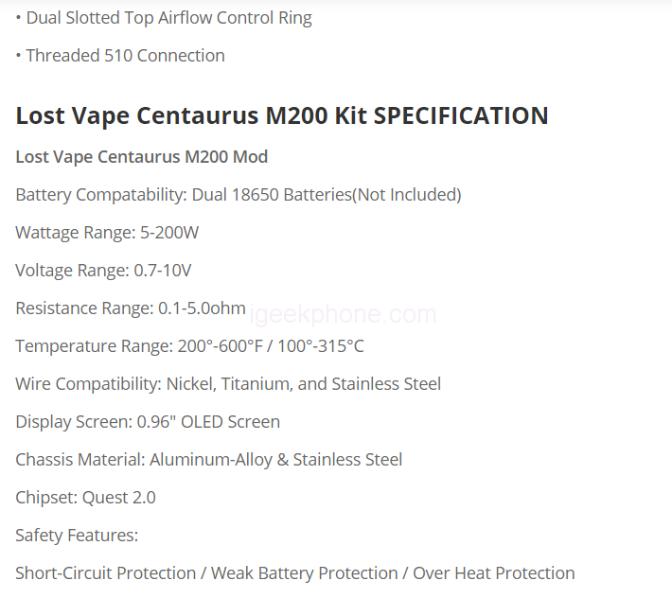Click the Temperature Range line
The width and height of the screenshot is (672, 616).
(189, 346)
